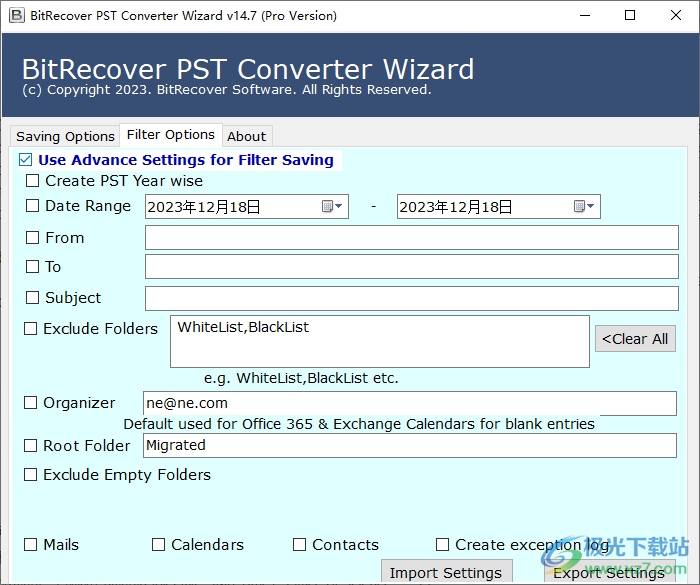Click the BitRecover app icon in title bar

[17, 16]
